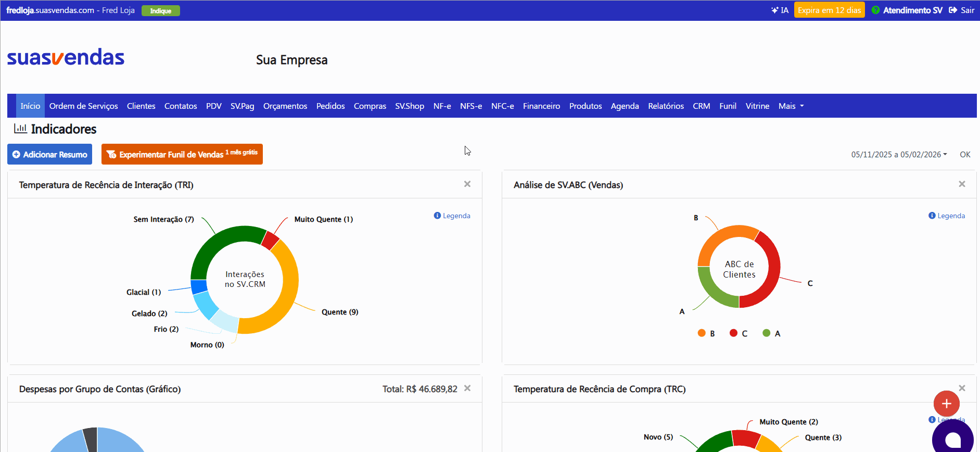Navigate to Orçamentos
Viewport: 980px width, 452px height.
point(285,106)
